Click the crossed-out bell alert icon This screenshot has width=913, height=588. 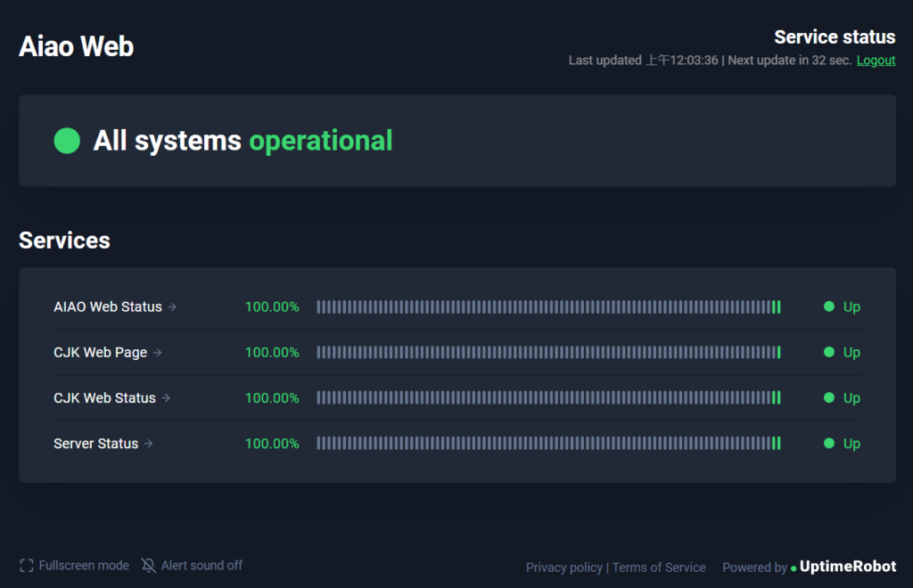[149, 566]
